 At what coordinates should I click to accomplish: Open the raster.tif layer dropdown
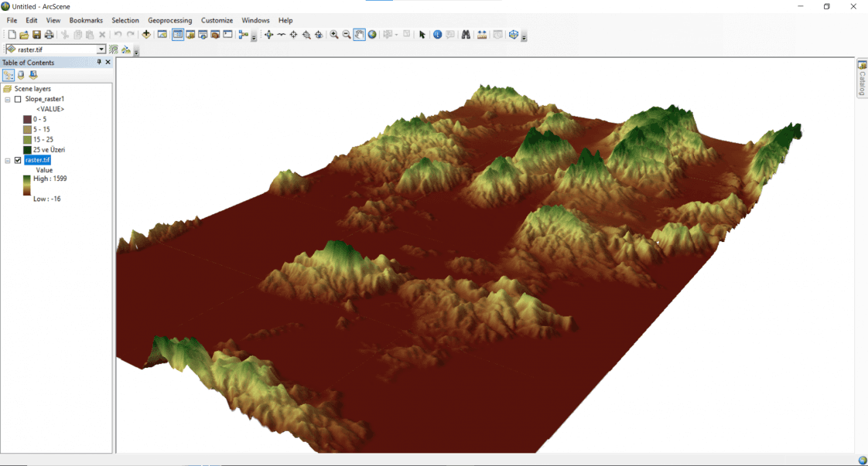point(101,49)
